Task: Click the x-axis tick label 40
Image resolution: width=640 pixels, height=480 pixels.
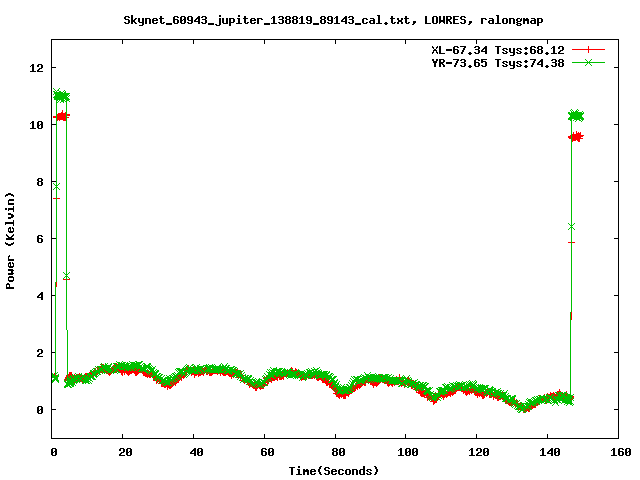Action: pos(196,452)
